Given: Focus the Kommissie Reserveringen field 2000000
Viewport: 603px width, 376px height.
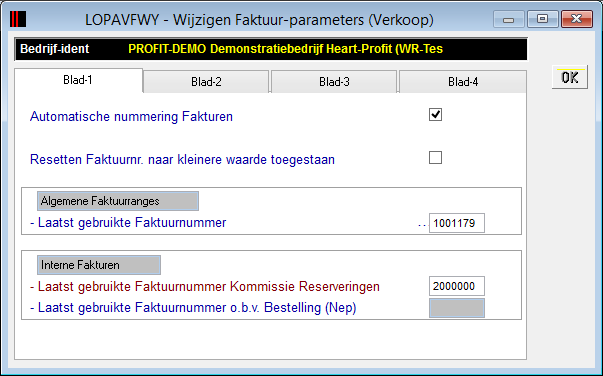Looking at the screenshot, I should point(457,286).
